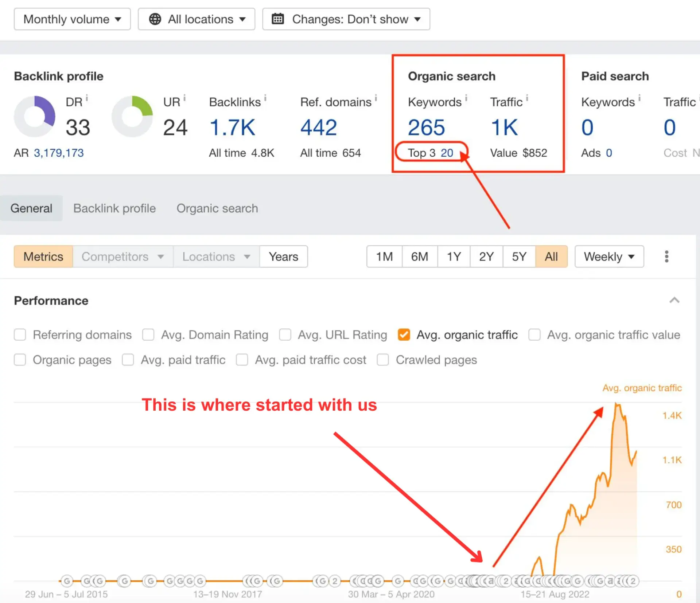700x603 pixels.
Task: Click Organic search Keywords info icon
Action: pos(466,98)
